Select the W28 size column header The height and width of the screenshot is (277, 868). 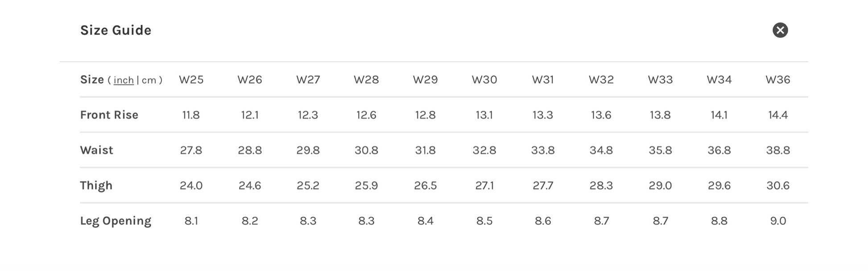366,80
